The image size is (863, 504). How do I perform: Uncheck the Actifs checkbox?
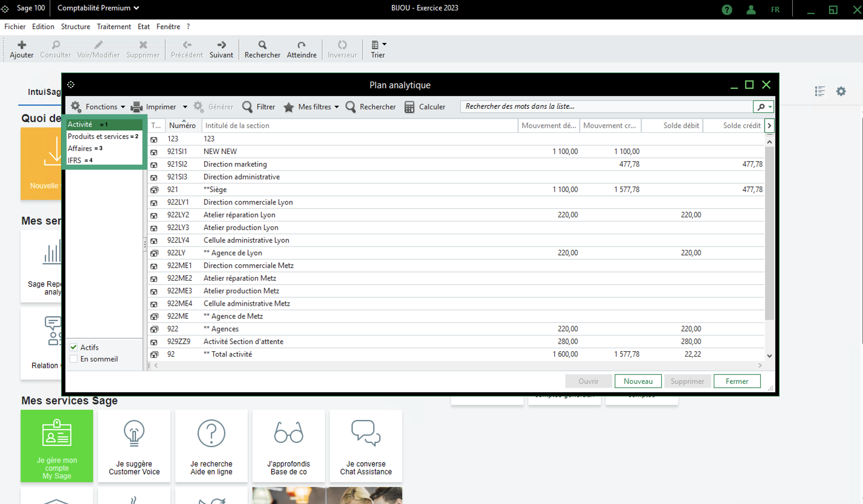pos(74,347)
